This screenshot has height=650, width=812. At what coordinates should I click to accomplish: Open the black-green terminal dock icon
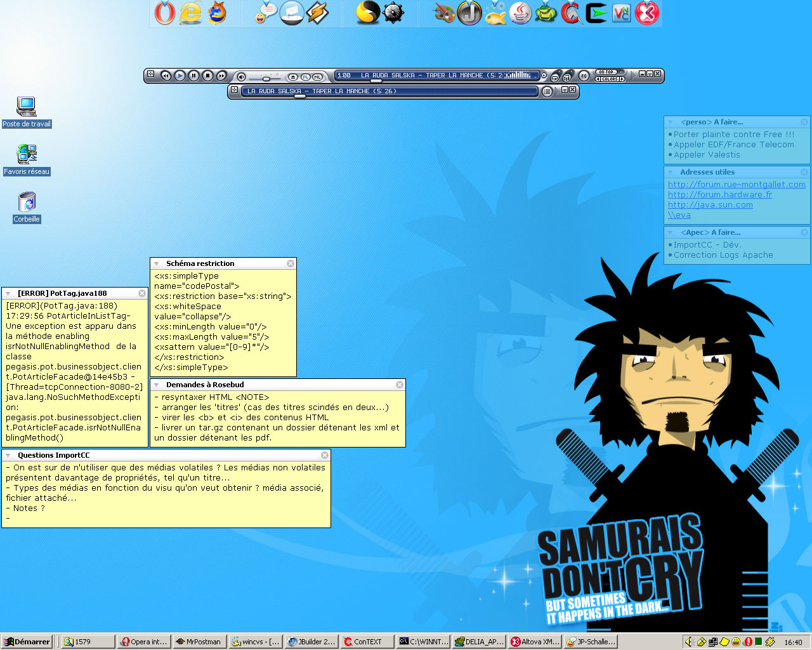(x=596, y=13)
